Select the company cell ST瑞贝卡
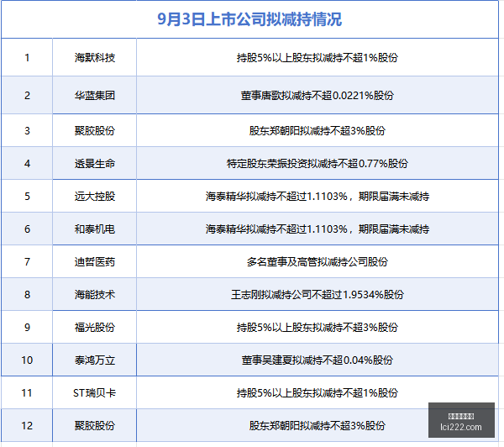Screen dimensions: 504x447 point(94,393)
